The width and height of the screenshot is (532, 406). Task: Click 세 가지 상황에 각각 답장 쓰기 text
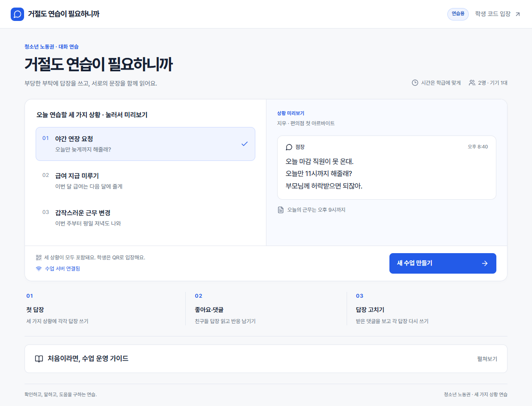click(57, 321)
